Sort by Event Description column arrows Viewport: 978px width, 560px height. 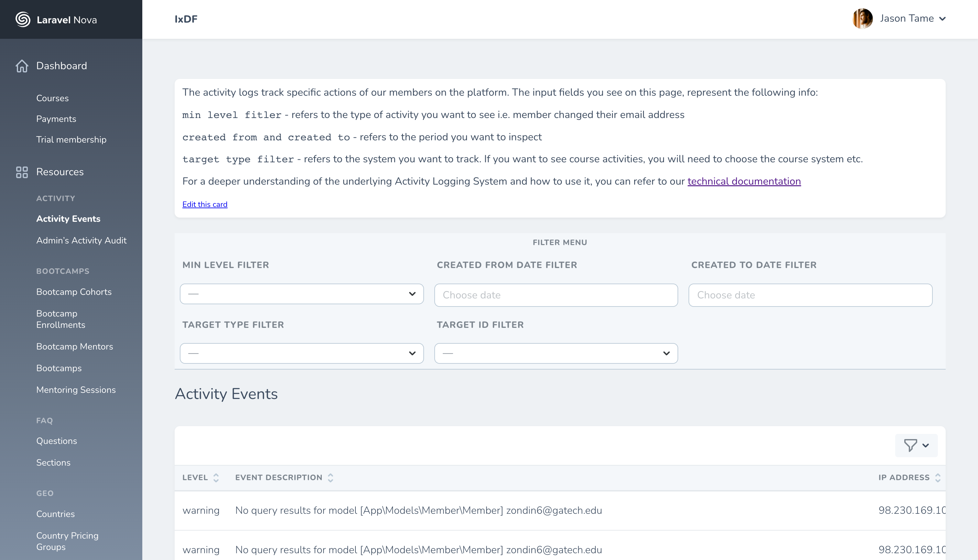(x=331, y=478)
